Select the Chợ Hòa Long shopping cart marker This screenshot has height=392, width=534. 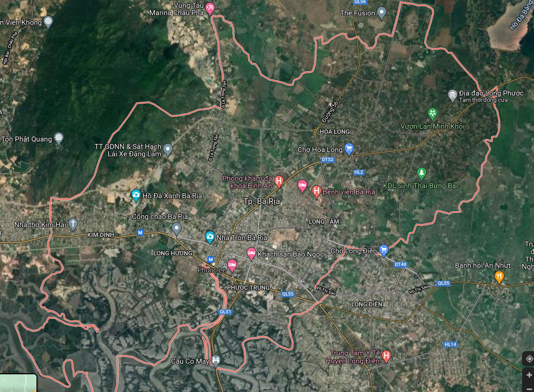pyautogui.click(x=349, y=148)
